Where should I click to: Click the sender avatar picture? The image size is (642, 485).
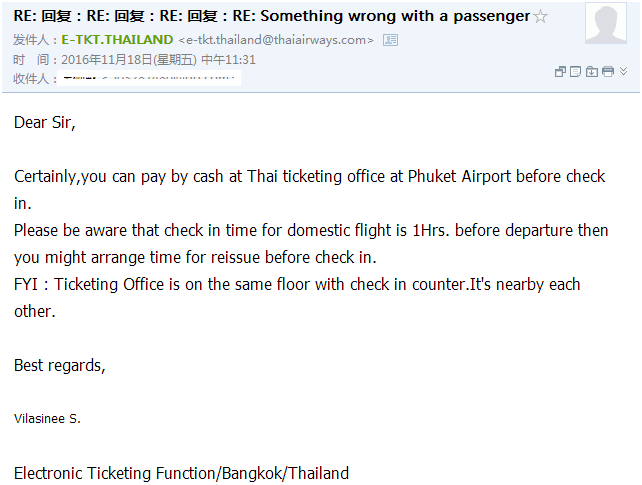pos(605,23)
